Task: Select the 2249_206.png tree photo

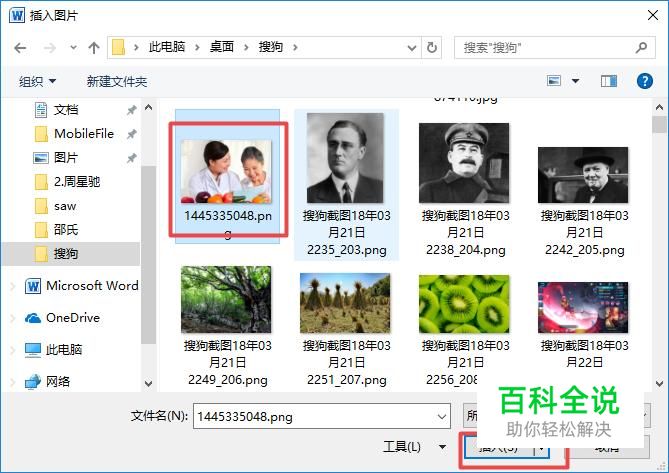Action: pos(226,299)
